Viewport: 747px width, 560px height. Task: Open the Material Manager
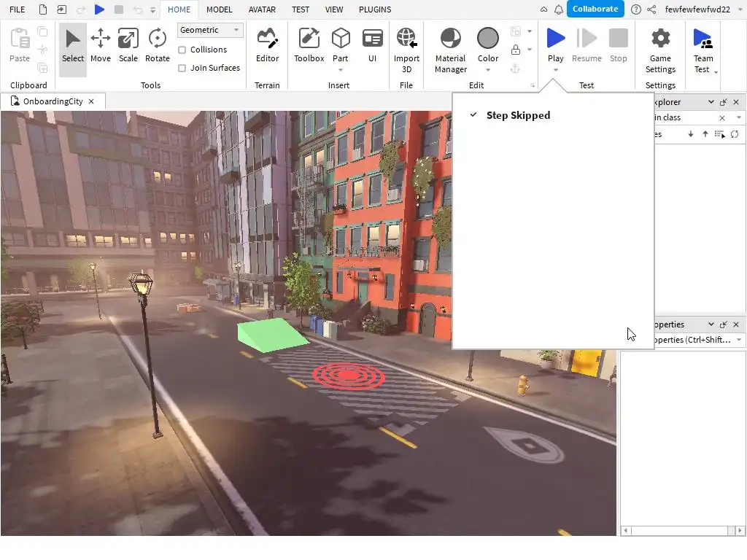tap(450, 50)
